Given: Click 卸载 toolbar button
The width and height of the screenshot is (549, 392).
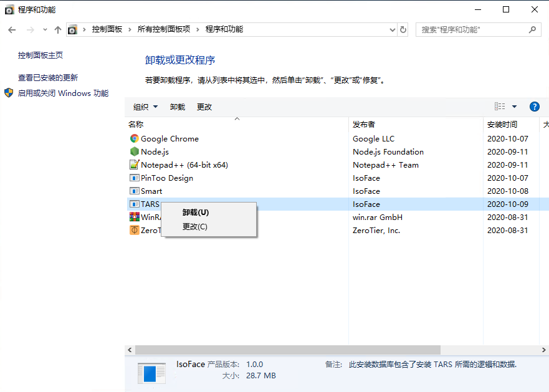Looking at the screenshot, I should coord(178,107).
